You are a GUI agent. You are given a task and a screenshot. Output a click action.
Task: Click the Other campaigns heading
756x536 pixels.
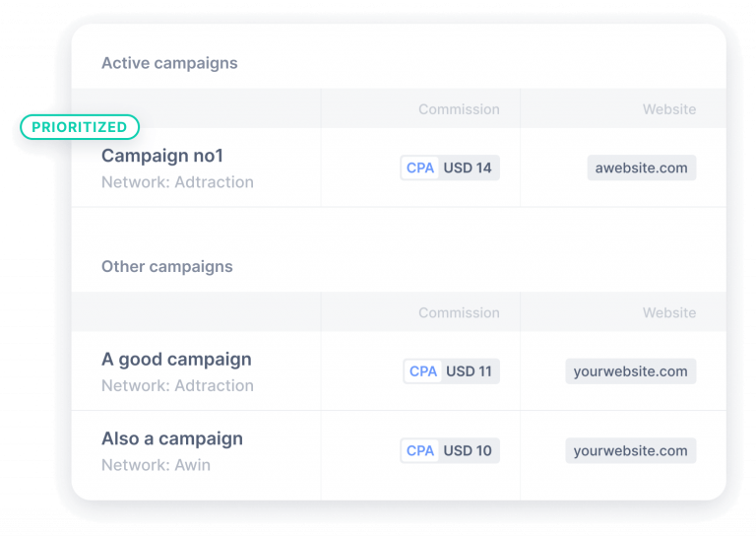tap(166, 266)
